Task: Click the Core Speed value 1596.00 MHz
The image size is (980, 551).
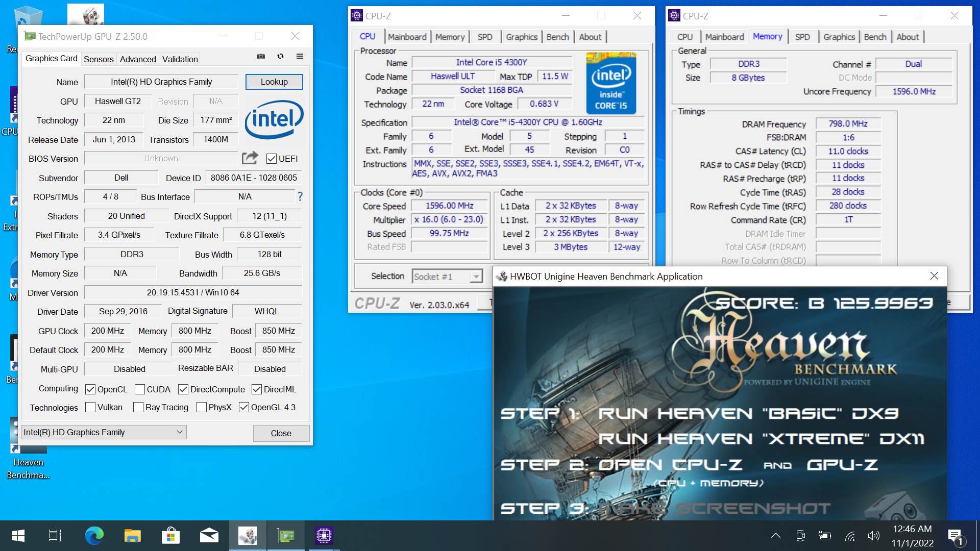Action: pyautogui.click(x=449, y=206)
